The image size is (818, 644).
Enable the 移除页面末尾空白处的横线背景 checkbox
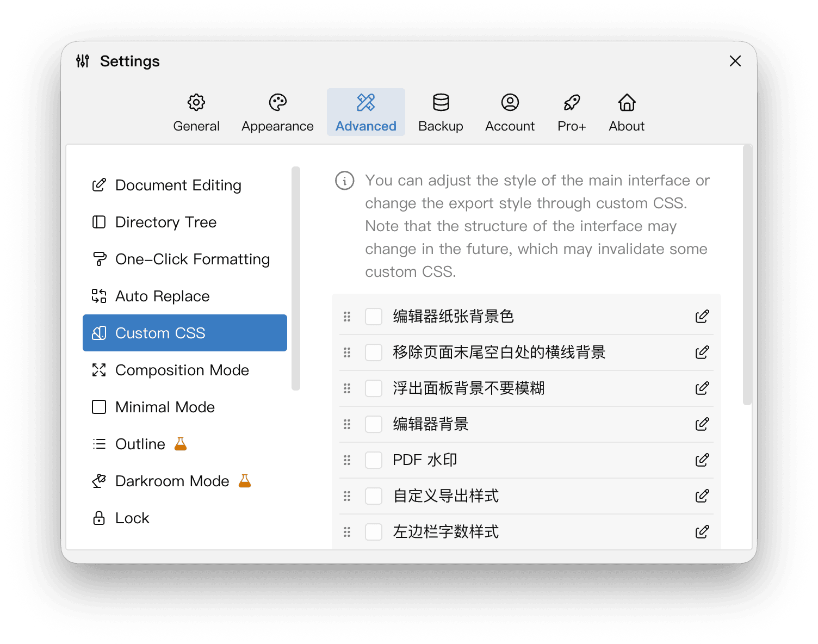(x=374, y=352)
